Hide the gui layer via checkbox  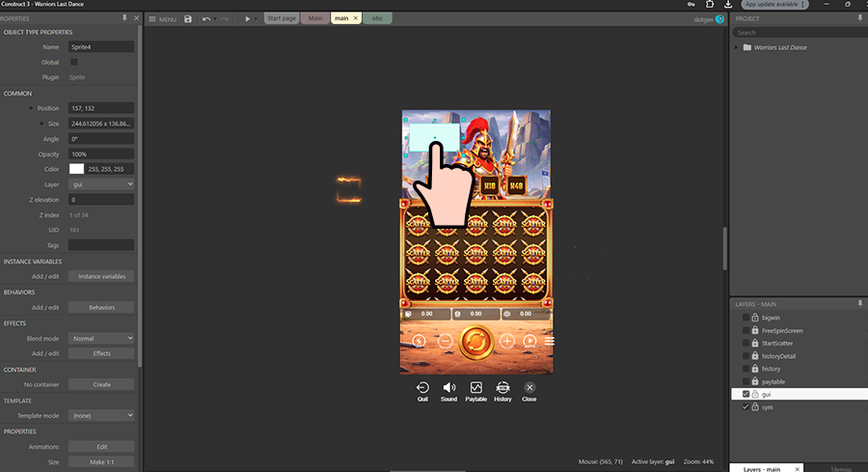(x=746, y=394)
